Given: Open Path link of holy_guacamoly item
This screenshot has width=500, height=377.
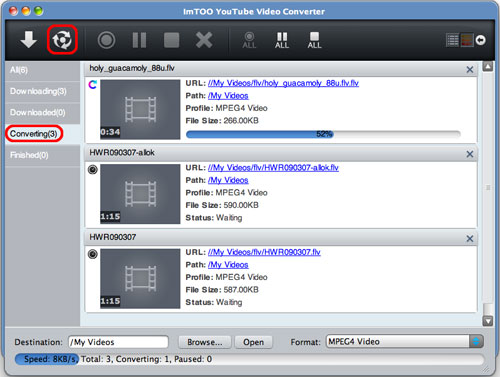Looking at the screenshot, I should 228,96.
